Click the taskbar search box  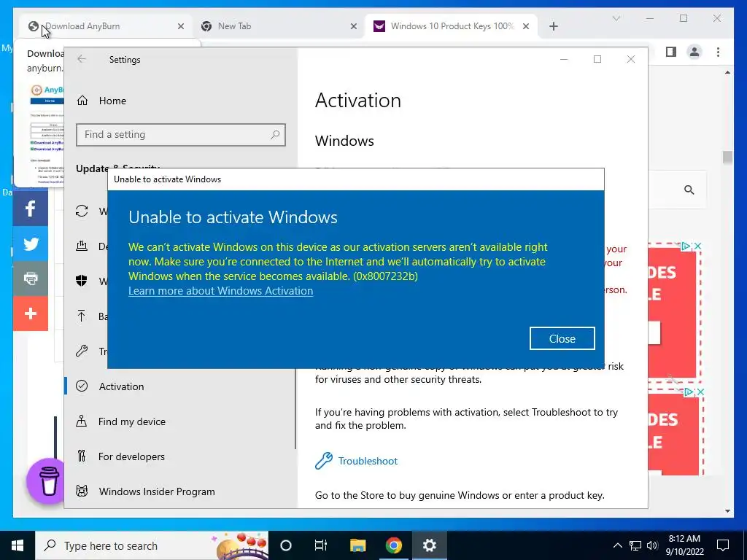point(152,545)
